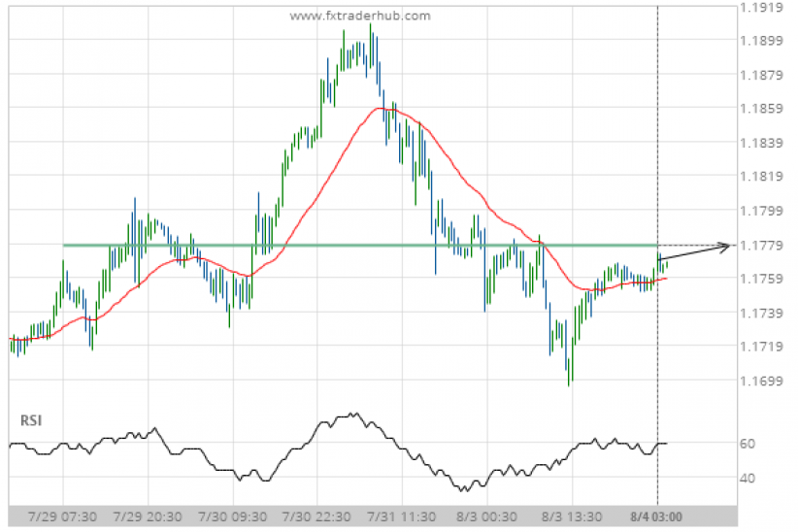Click the 1.1839 price axis label
Image resolution: width=798 pixels, height=532 pixels.
pos(761,143)
